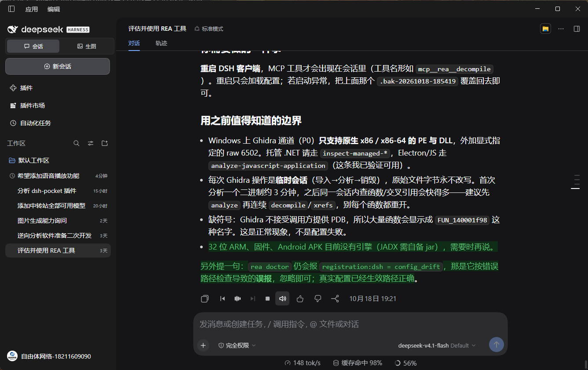Toggle the right side panel icon

577,29
